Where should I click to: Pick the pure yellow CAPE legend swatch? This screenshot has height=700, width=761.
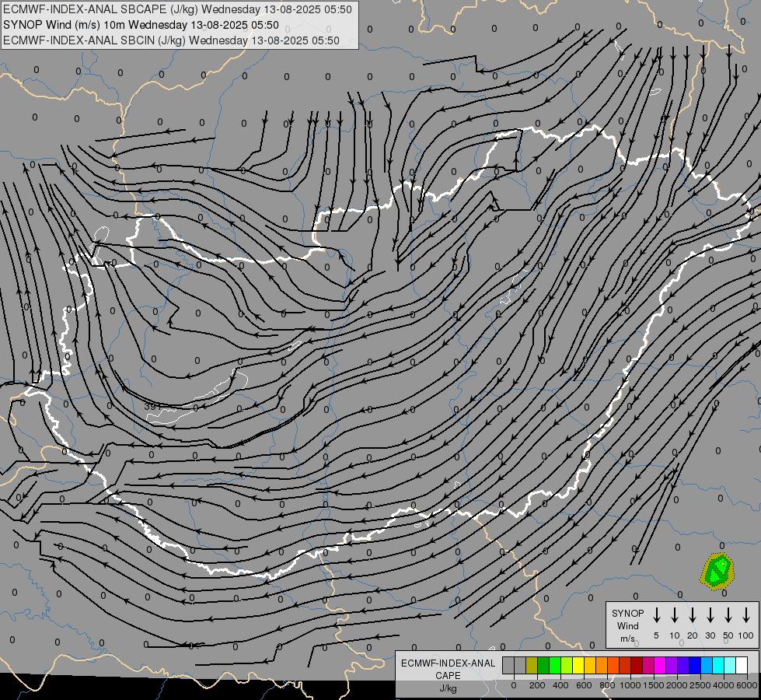point(578,665)
